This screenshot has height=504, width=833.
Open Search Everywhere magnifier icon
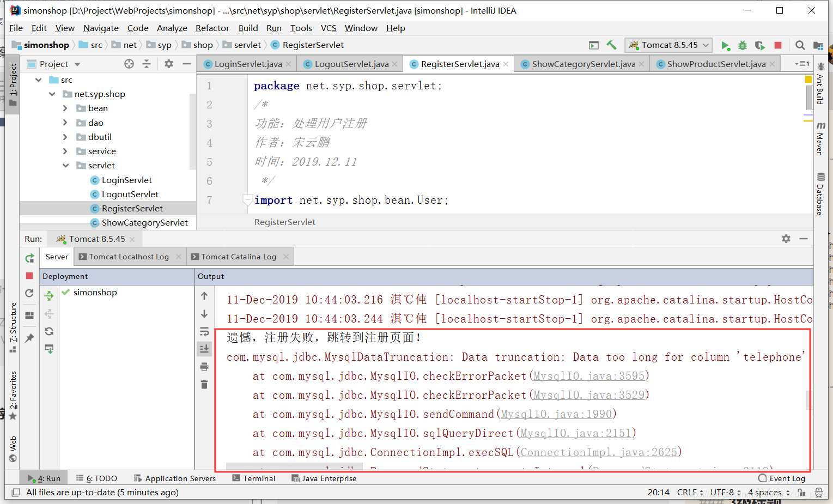pos(800,45)
